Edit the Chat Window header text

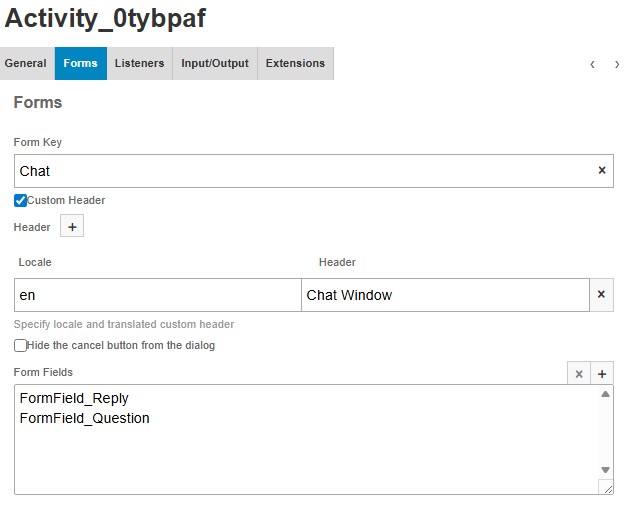coord(445,295)
